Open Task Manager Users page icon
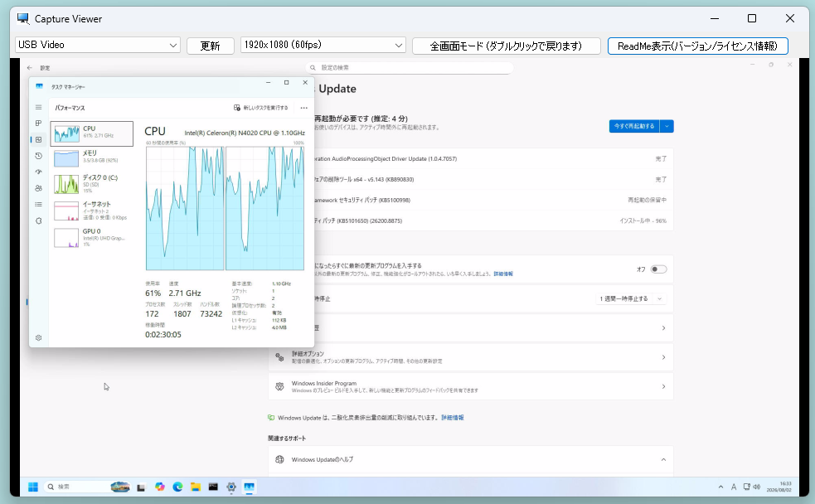The height and width of the screenshot is (504, 815). point(38,188)
